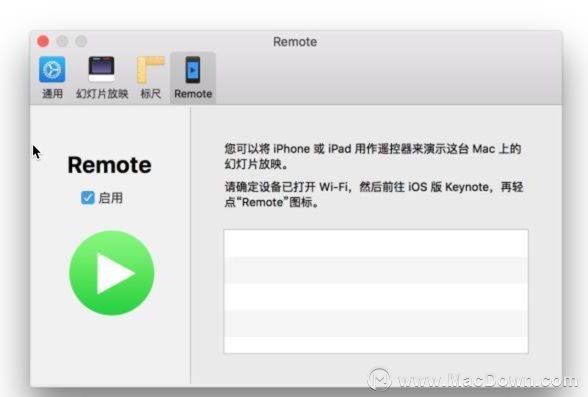The height and width of the screenshot is (397, 588).
Task: Switch to 幻灯片放映 slideshow preferences
Action: (102, 78)
